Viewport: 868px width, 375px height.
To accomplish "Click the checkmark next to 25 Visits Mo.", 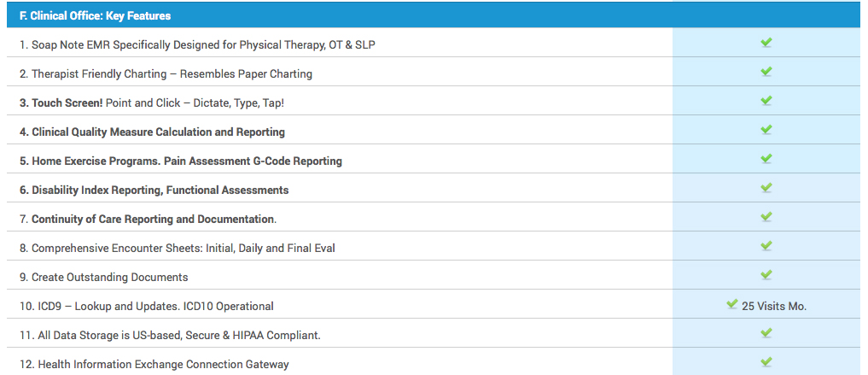I will 731,304.
